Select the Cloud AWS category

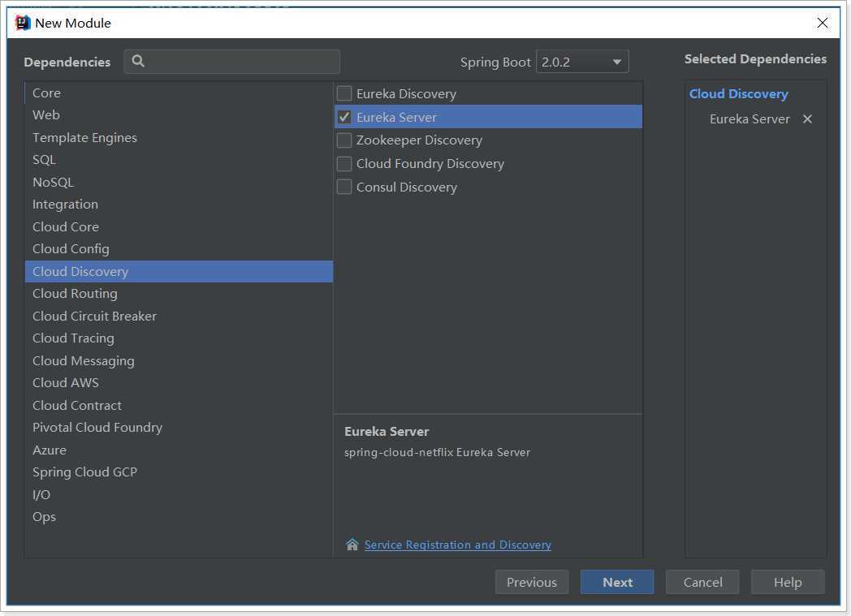[179, 383]
